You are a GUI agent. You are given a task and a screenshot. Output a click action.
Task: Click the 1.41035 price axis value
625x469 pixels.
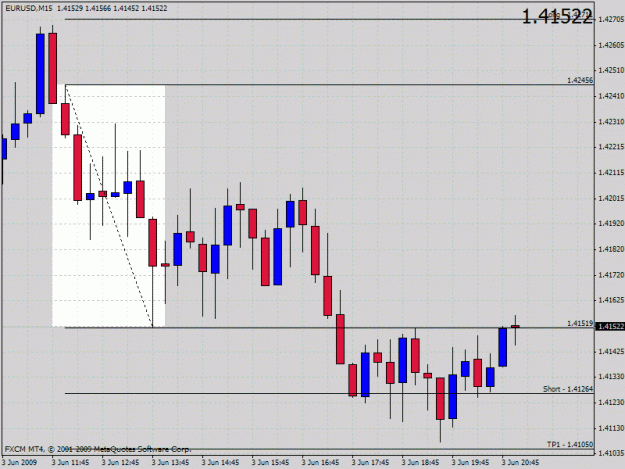click(x=611, y=453)
